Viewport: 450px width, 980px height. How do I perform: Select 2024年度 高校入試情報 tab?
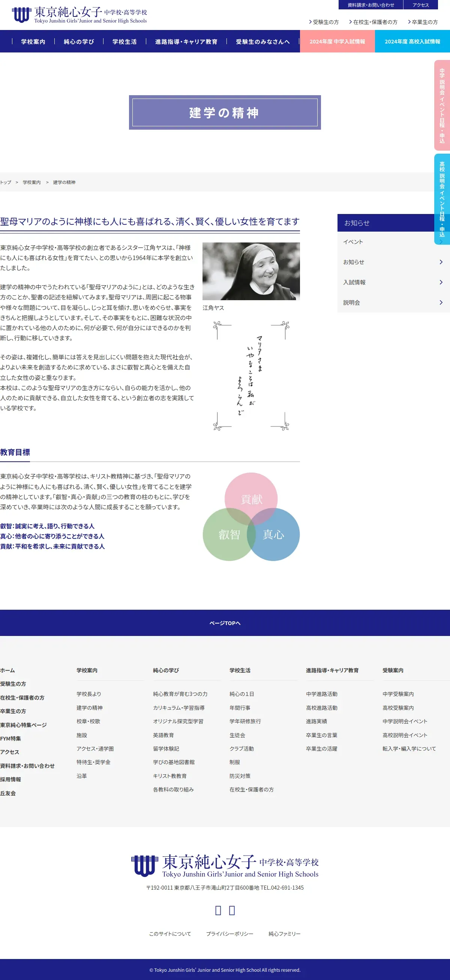[412, 42]
